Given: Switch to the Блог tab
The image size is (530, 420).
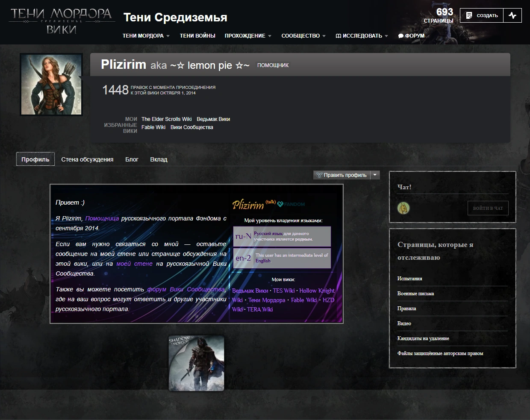Looking at the screenshot, I should point(132,159).
